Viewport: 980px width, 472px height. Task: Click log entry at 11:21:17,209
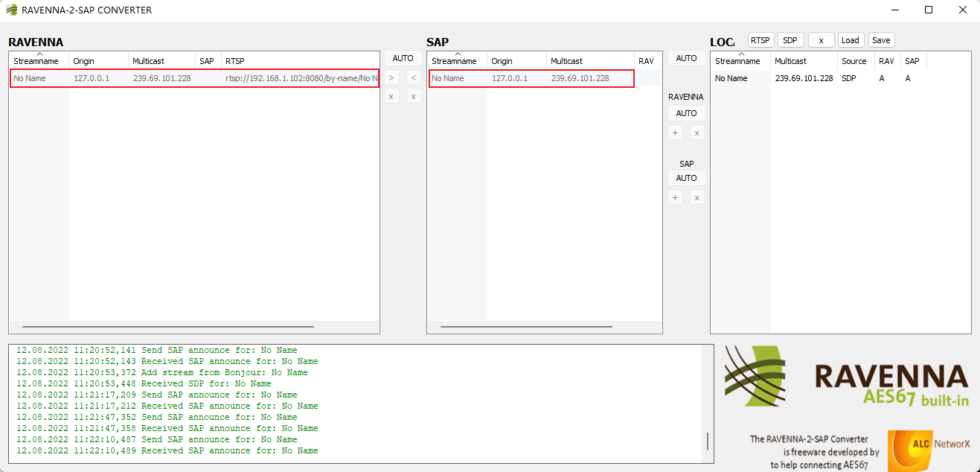(x=156, y=395)
